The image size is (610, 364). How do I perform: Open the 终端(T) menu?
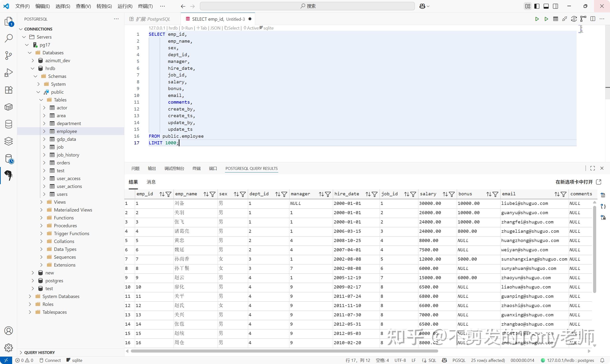click(145, 6)
